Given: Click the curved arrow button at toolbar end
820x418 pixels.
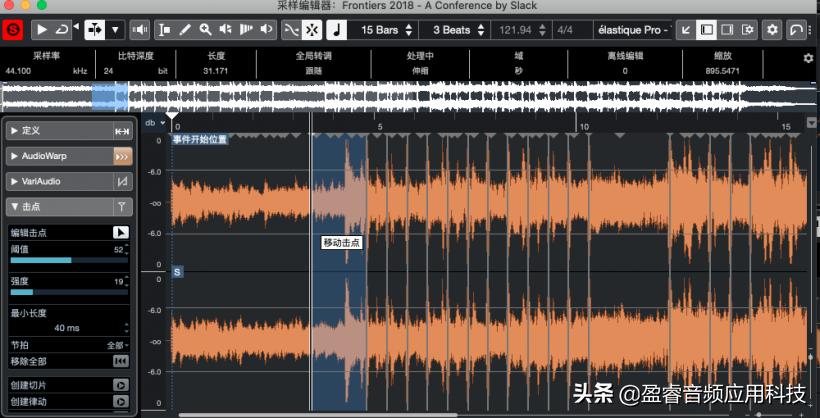Looking at the screenshot, I should click(x=796, y=30).
